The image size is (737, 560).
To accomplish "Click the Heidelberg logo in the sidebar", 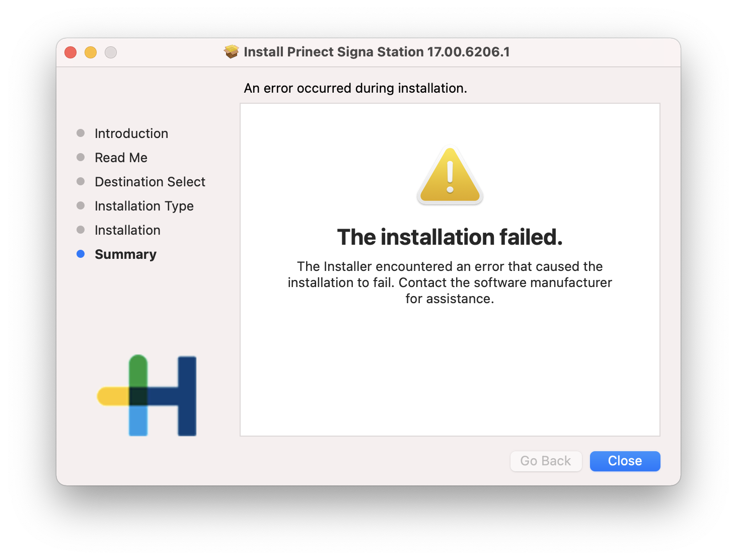I will point(146,396).
